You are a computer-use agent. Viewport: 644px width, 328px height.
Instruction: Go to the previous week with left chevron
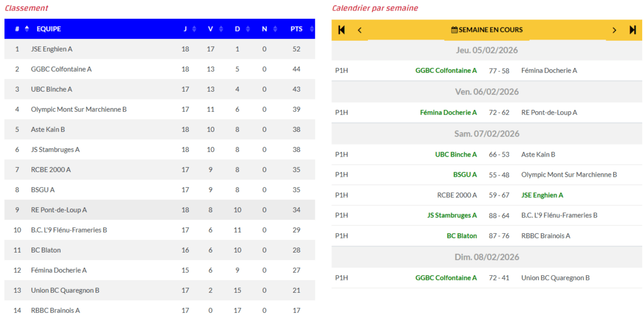click(360, 30)
